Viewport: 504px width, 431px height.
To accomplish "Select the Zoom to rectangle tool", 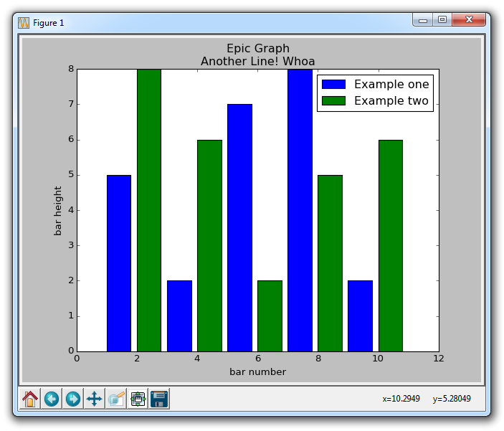I will click(116, 399).
